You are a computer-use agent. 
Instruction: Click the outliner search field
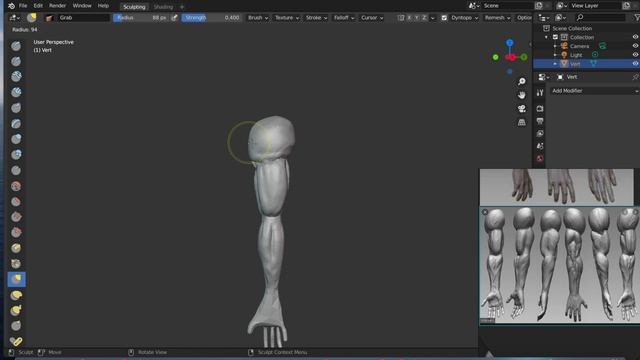pos(600,17)
